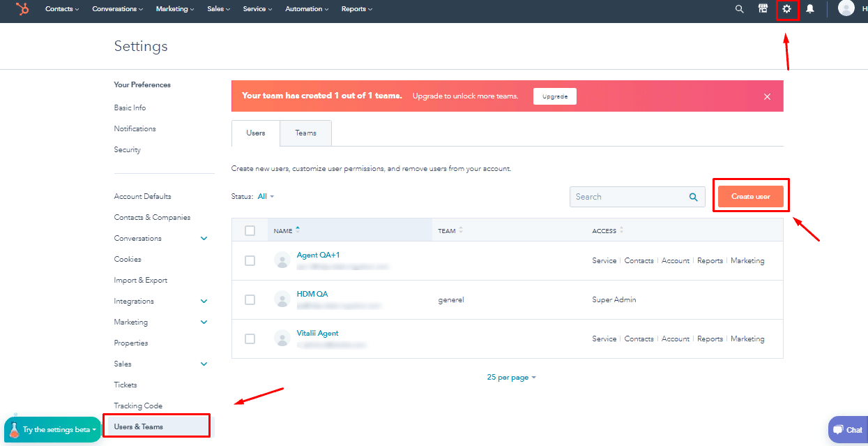Open the account avatar menu

click(846, 8)
